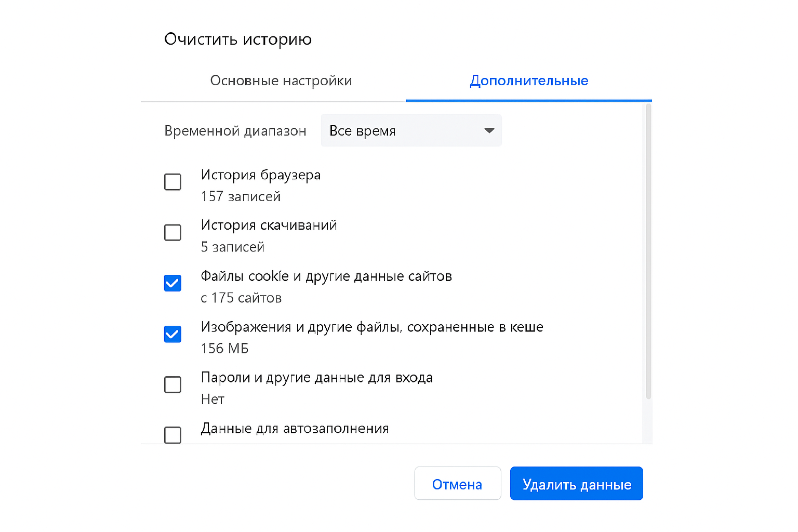Viewport: 798px width, 532px height.
Task: Click the dropdown arrow beside Все время
Action: coord(489,130)
